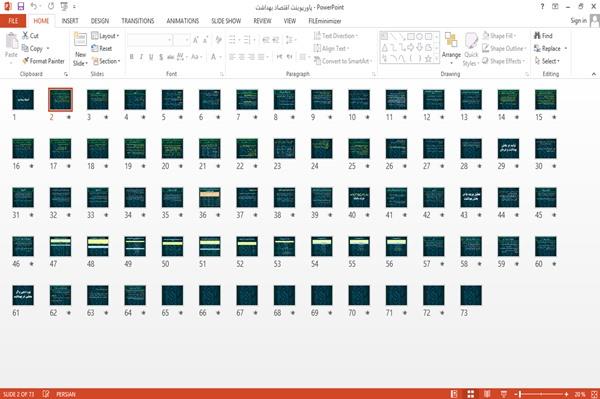The height and width of the screenshot is (399, 600).
Task: Open Quick Styles gallery
Action: tap(471, 49)
